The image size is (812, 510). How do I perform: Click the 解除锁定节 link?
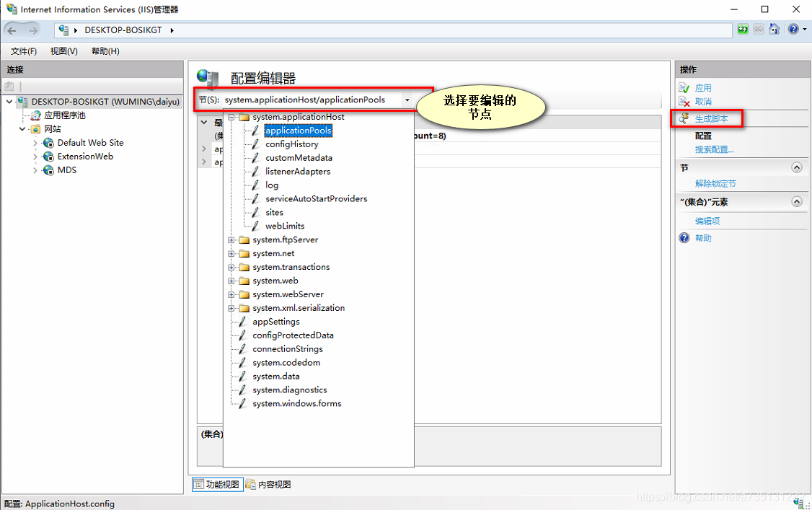click(715, 184)
